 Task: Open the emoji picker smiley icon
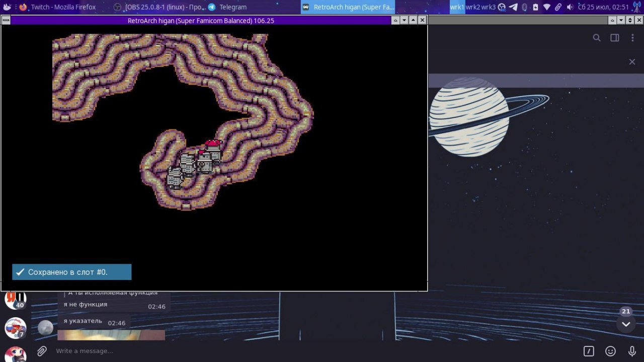pos(610,351)
